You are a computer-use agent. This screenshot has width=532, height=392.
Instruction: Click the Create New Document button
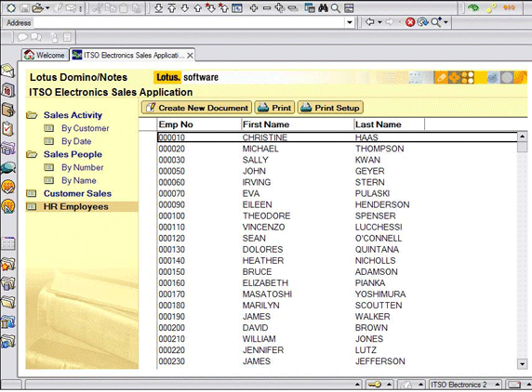(196, 108)
